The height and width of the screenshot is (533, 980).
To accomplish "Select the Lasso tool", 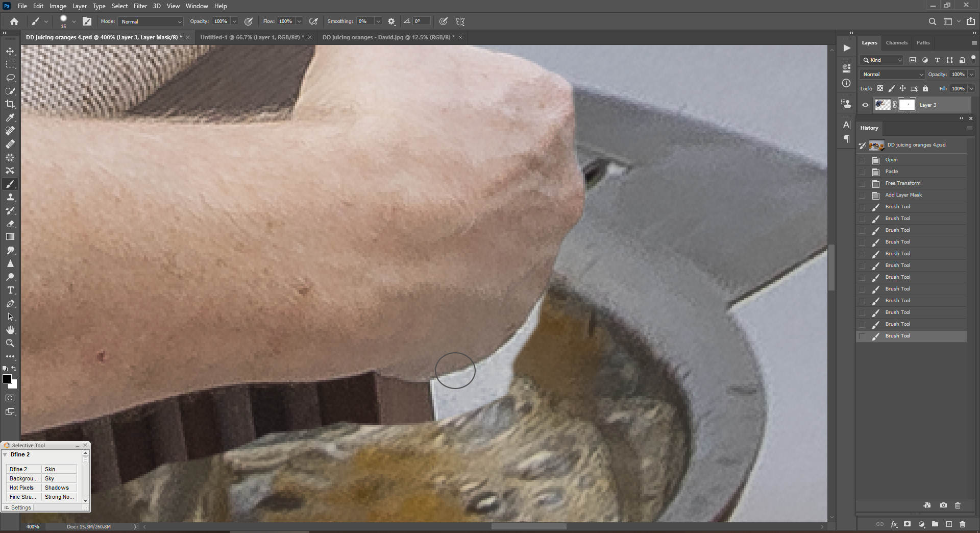I will 10,78.
